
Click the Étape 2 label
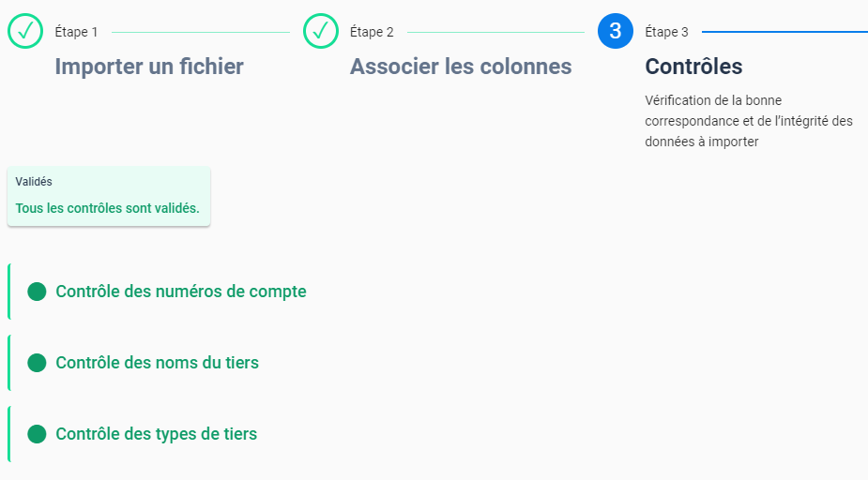click(x=372, y=32)
